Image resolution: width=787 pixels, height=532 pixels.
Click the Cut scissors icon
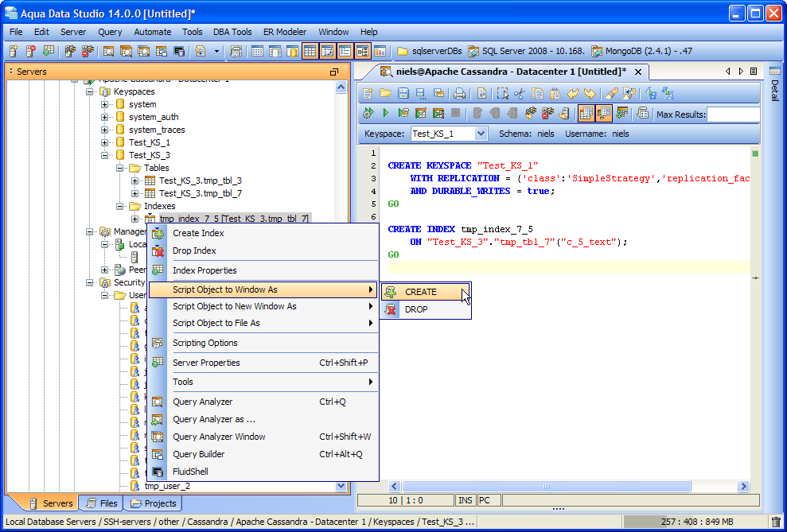click(519, 93)
